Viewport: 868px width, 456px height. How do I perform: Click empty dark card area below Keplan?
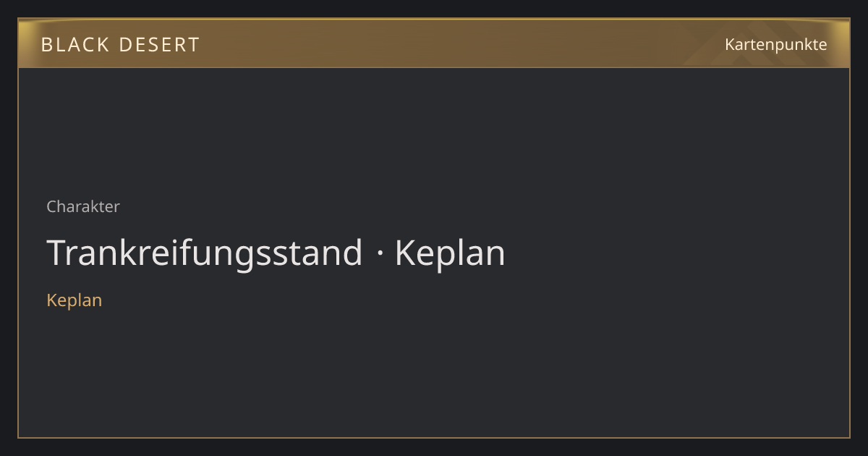(434, 373)
